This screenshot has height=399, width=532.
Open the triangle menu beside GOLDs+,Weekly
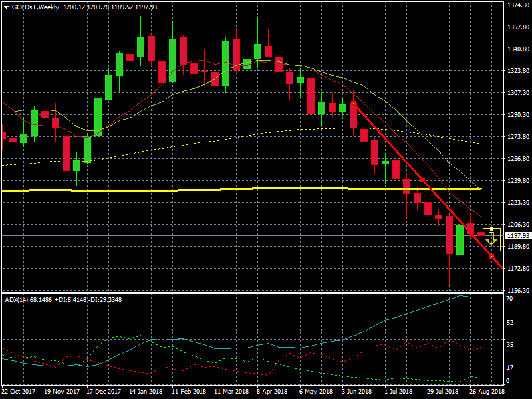tap(6, 7)
